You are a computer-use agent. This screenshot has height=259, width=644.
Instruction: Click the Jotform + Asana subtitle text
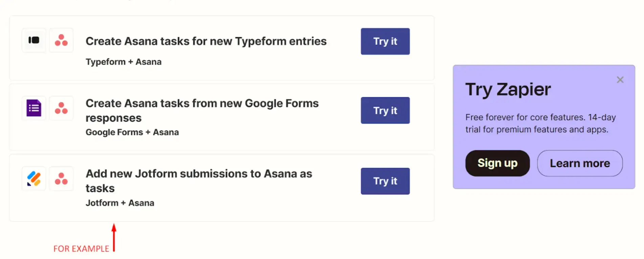[120, 203]
